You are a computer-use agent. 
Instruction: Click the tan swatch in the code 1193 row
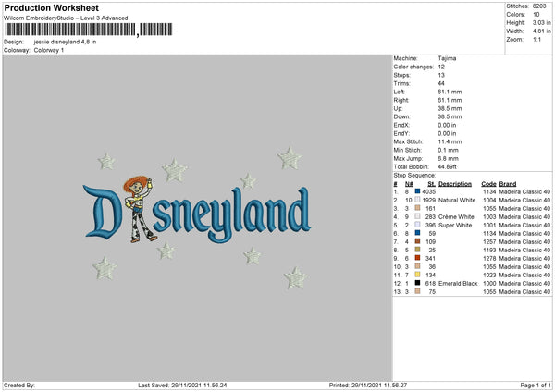point(417,250)
